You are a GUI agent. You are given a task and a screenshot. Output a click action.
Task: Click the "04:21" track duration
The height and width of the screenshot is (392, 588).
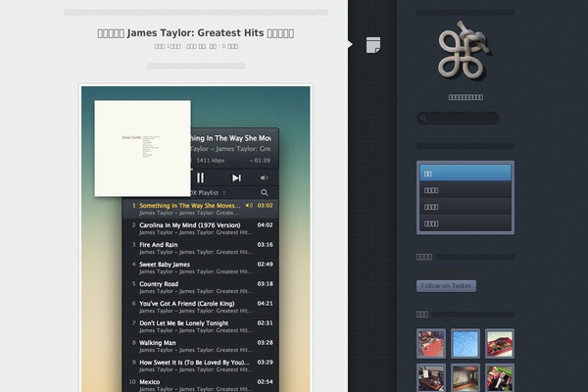coord(265,303)
